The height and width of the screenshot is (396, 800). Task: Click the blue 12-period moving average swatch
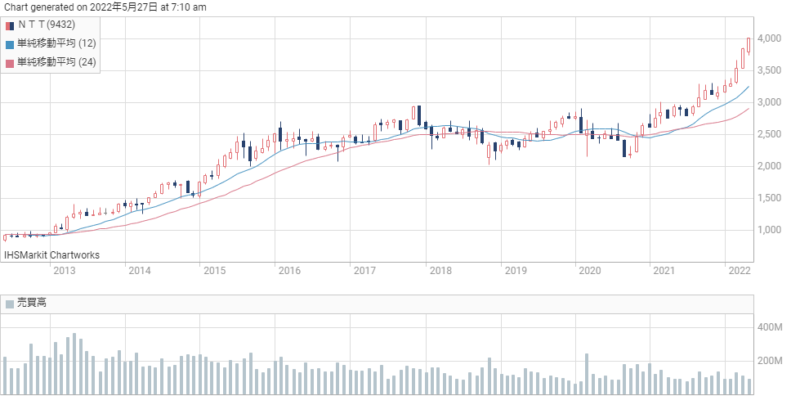[x=10, y=44]
